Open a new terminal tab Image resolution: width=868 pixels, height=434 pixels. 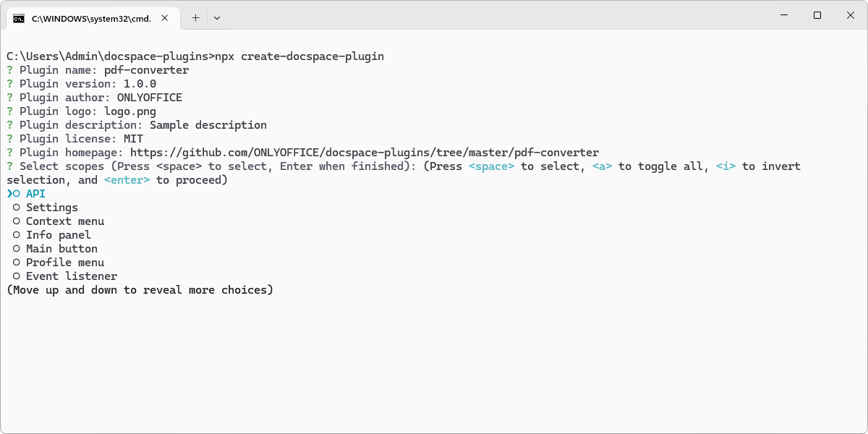pyautogui.click(x=195, y=18)
